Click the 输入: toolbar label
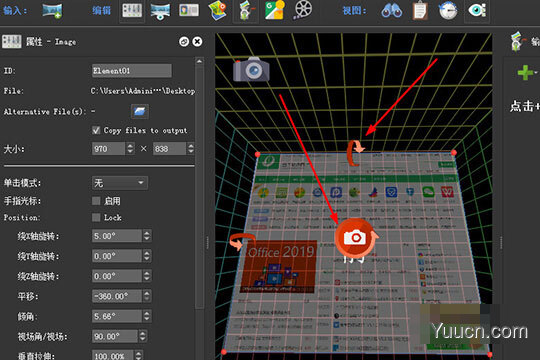The height and width of the screenshot is (360, 540). [x=15, y=10]
